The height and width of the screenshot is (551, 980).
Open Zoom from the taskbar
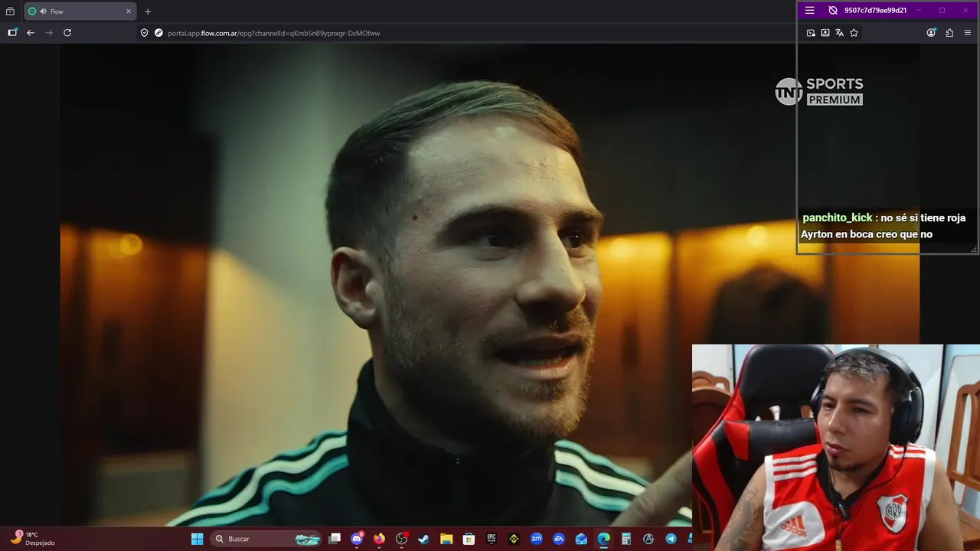pyautogui.click(x=537, y=539)
